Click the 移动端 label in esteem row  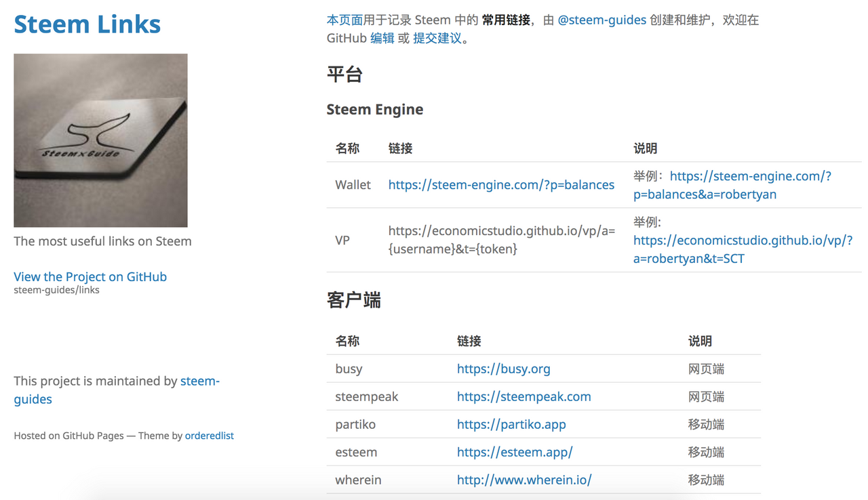[x=706, y=452]
